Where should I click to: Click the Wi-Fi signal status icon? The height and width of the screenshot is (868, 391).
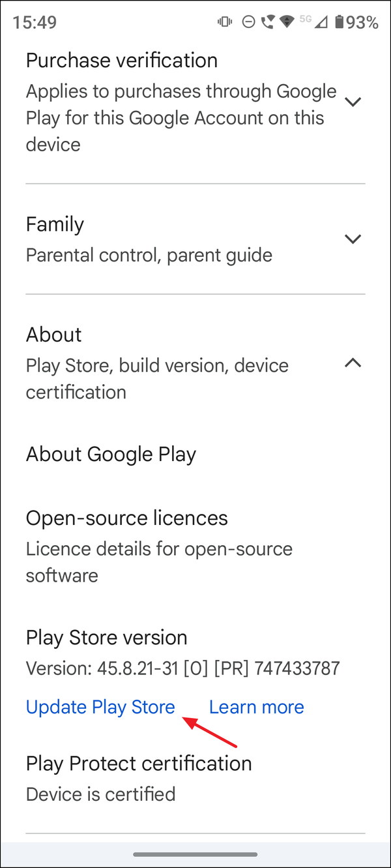pyautogui.click(x=287, y=20)
